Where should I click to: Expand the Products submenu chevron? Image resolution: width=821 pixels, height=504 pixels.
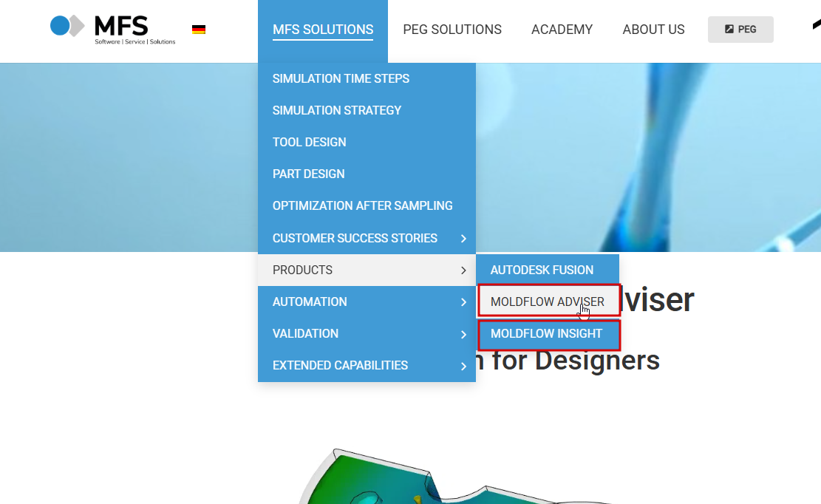463,270
